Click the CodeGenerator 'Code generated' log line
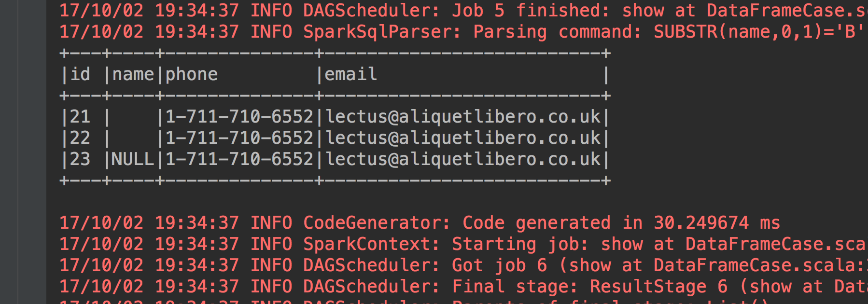 419,223
